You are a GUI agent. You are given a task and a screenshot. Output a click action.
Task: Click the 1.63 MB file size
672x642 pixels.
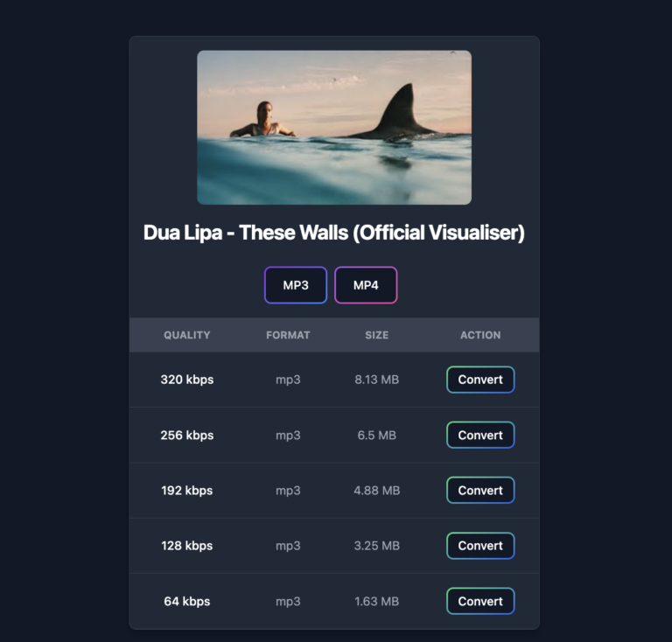(x=376, y=601)
